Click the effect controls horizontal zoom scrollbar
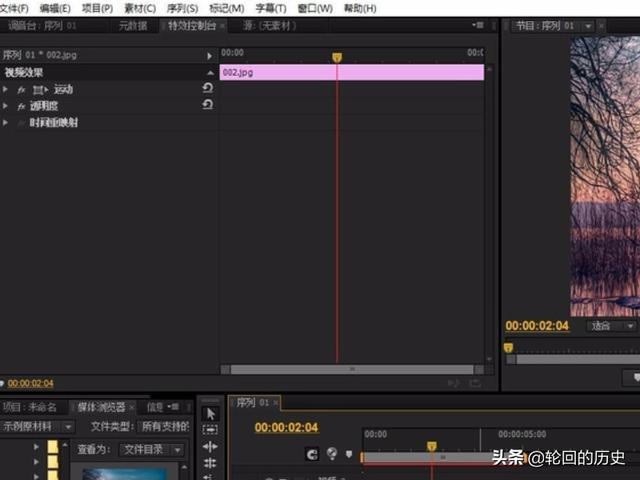 pyautogui.click(x=350, y=369)
